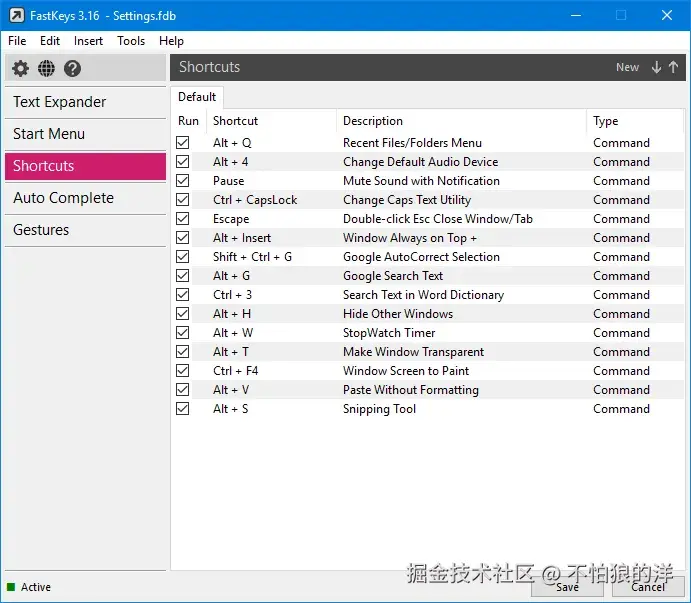Open the Edit menu
691x603 pixels.
pos(50,41)
